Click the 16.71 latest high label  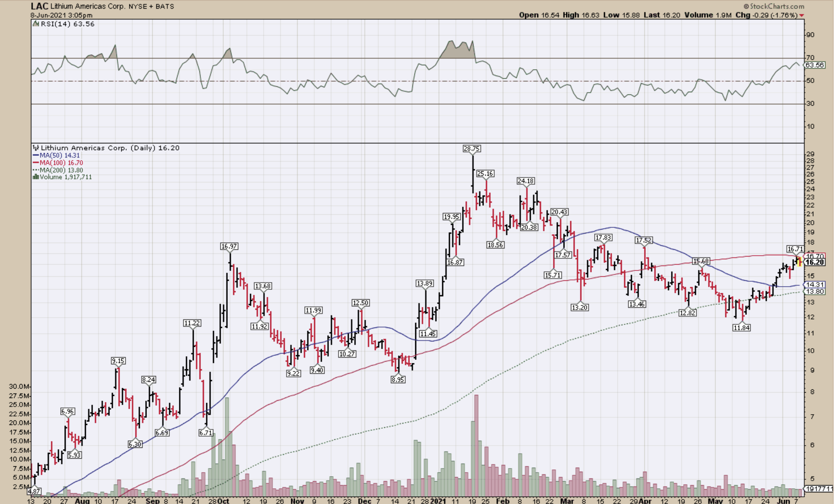pos(795,249)
